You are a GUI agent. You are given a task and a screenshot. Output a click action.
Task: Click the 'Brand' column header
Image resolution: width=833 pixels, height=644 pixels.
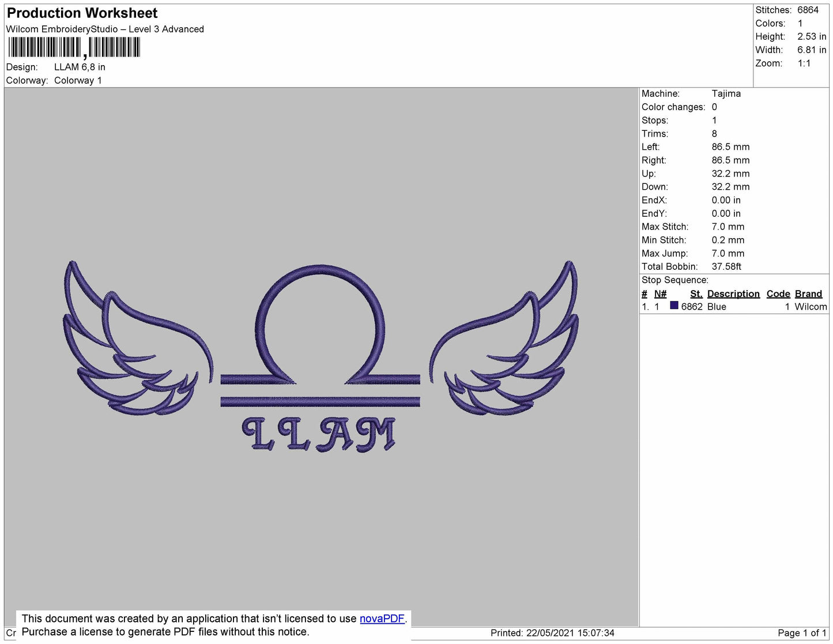tap(808, 293)
